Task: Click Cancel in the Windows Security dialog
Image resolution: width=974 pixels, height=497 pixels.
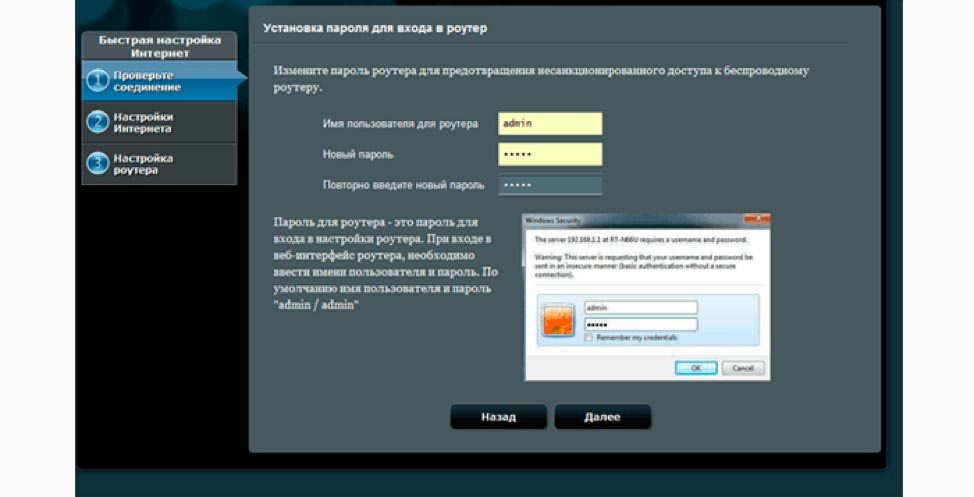Action: point(743,368)
